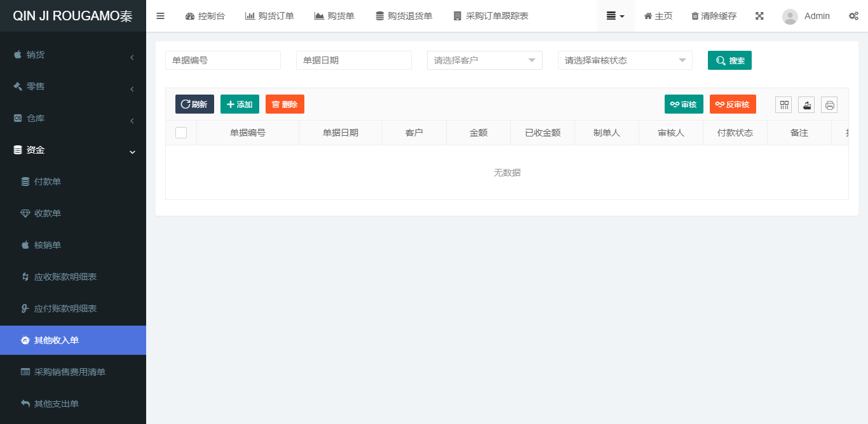Screen dimensions: 868x424
Task: Open the 请选择审核状态 status dropdown
Action: coord(625,60)
